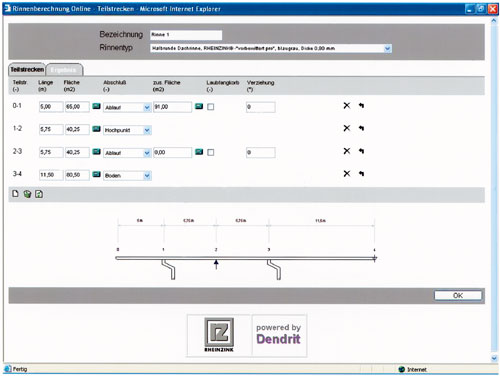Open Abschluß dropdown showing Hochpunkt

tap(147, 130)
